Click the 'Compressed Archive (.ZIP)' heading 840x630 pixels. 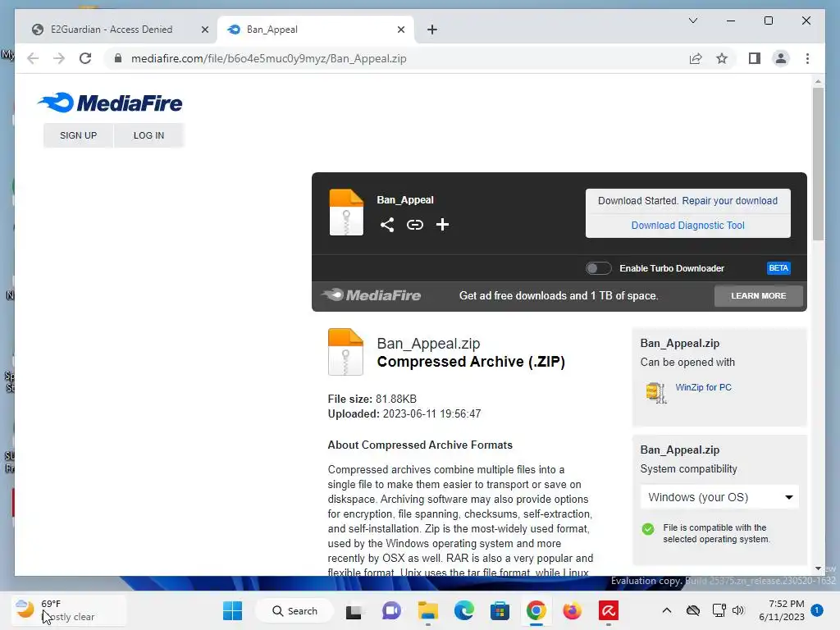471,362
